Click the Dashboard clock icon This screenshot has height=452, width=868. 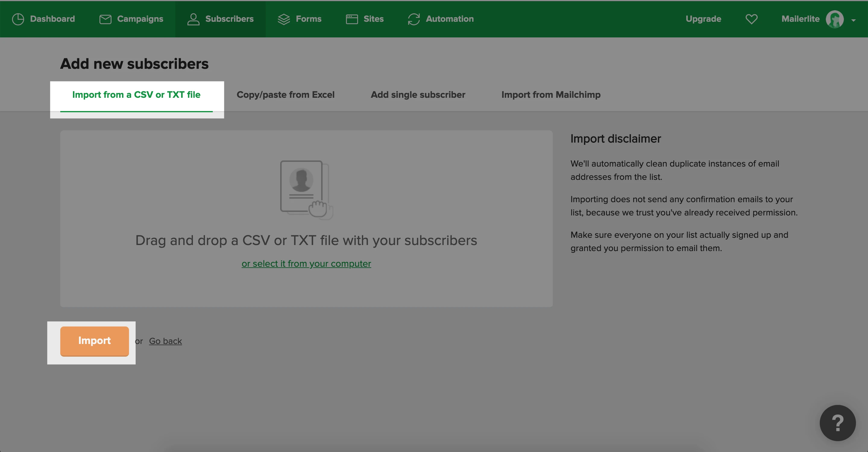click(x=18, y=19)
